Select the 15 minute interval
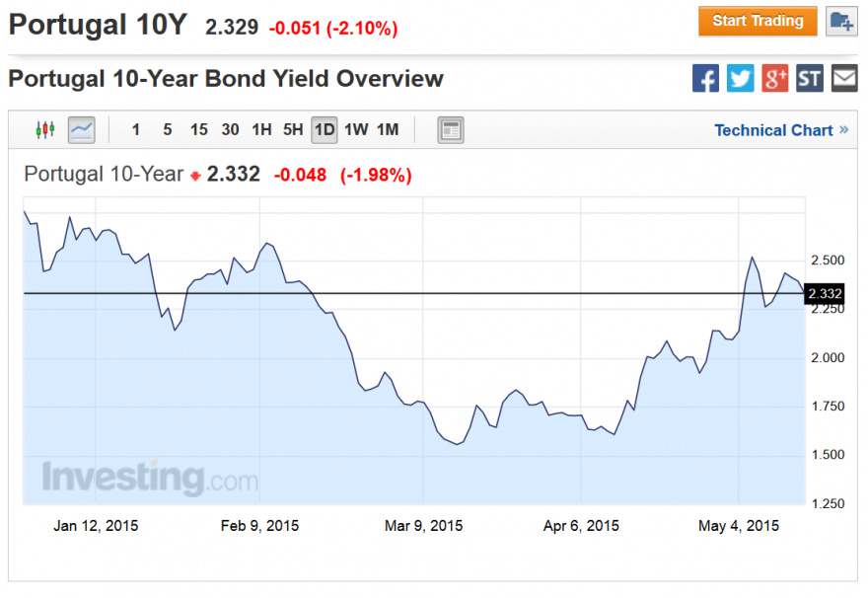The image size is (868, 598). click(198, 129)
